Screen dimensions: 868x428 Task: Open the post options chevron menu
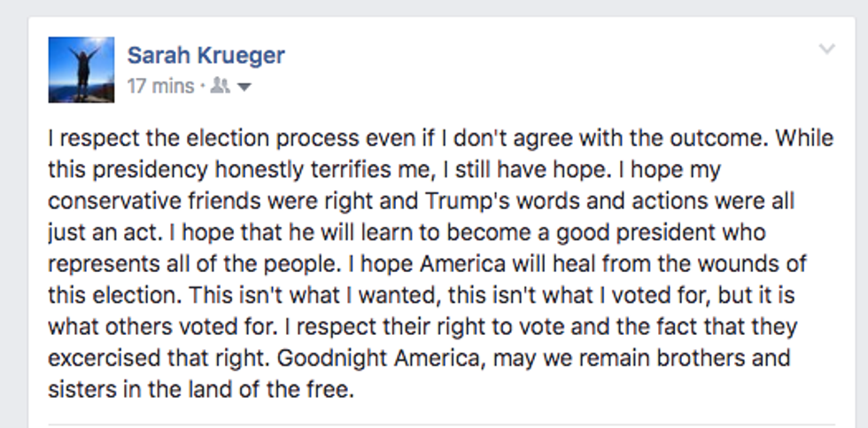(x=826, y=50)
